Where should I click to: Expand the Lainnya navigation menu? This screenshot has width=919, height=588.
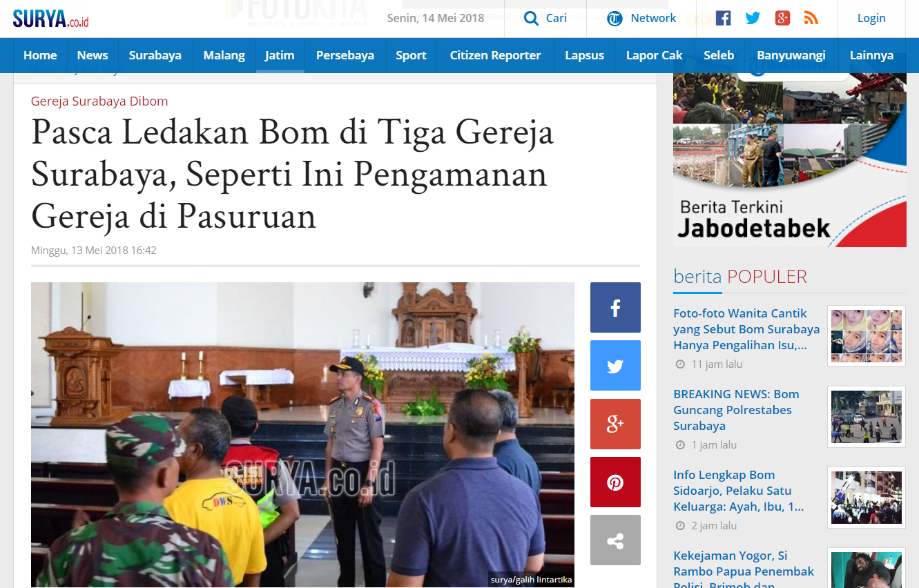(871, 55)
